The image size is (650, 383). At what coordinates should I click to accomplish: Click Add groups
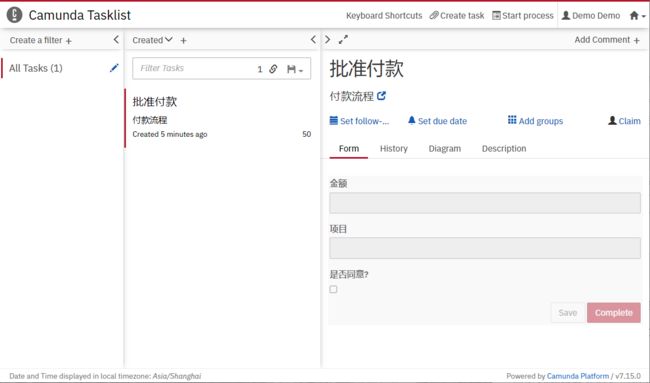click(x=535, y=121)
